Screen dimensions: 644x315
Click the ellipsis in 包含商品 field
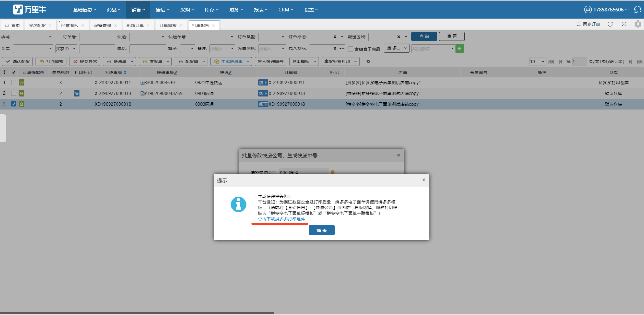(342, 48)
